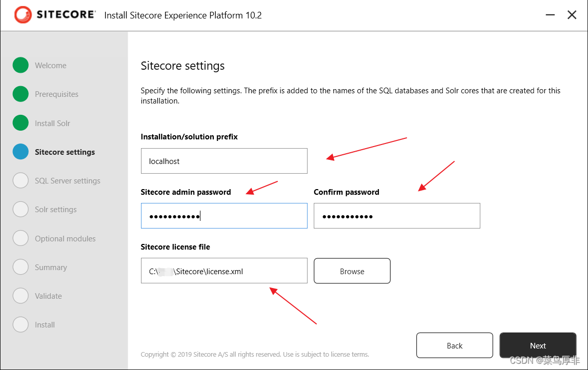Image resolution: width=588 pixels, height=370 pixels.
Task: Click the Solr settings step circle
Action: pos(21,209)
